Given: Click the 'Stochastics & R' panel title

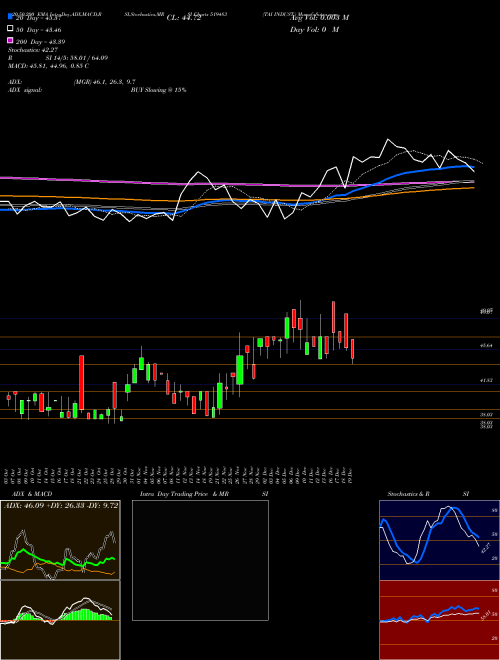Looking at the screenshot, I should (409, 494).
